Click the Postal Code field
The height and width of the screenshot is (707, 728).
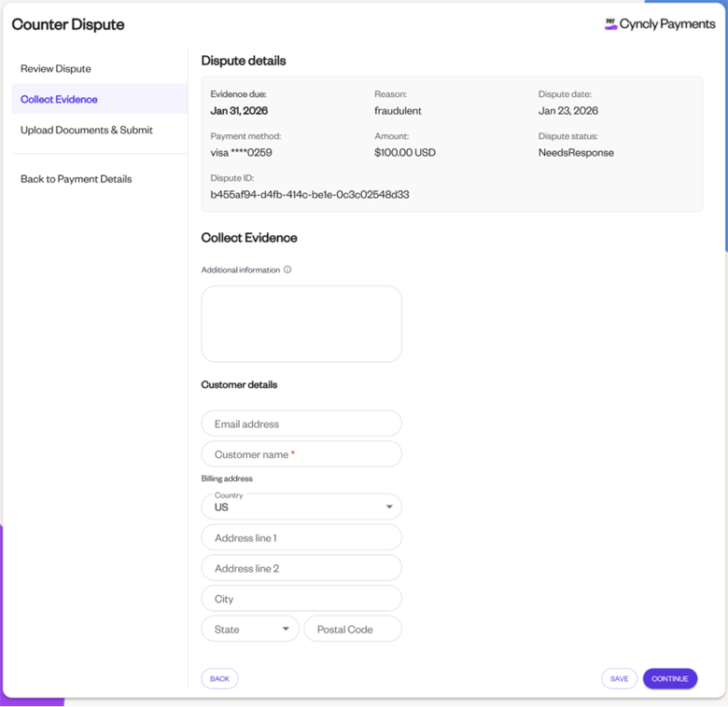[x=353, y=629]
